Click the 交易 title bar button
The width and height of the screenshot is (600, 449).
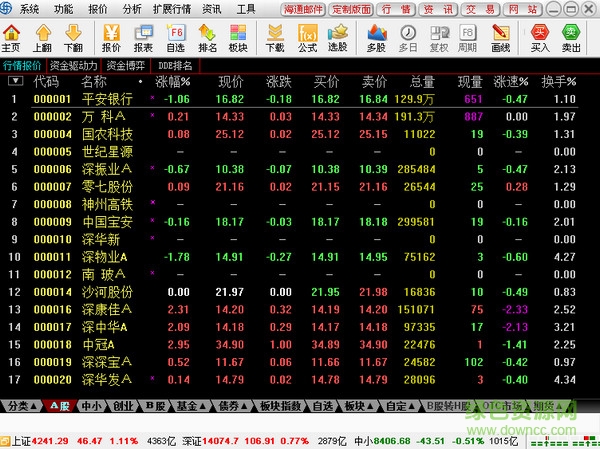coord(480,9)
